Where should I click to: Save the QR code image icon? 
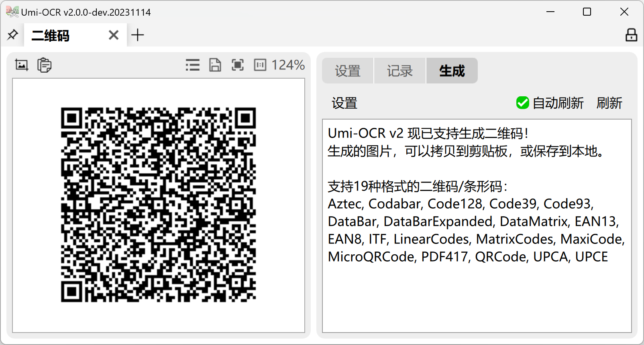click(x=215, y=65)
